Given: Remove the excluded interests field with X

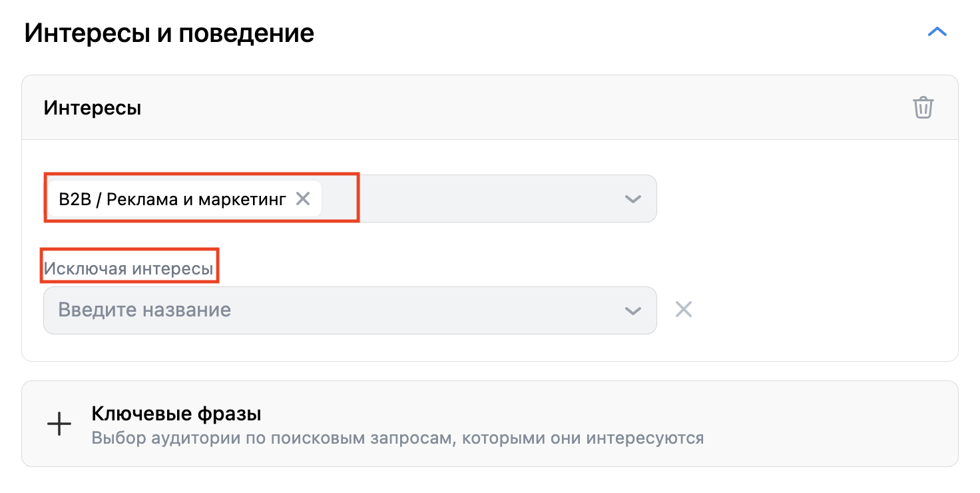Looking at the screenshot, I should (684, 309).
